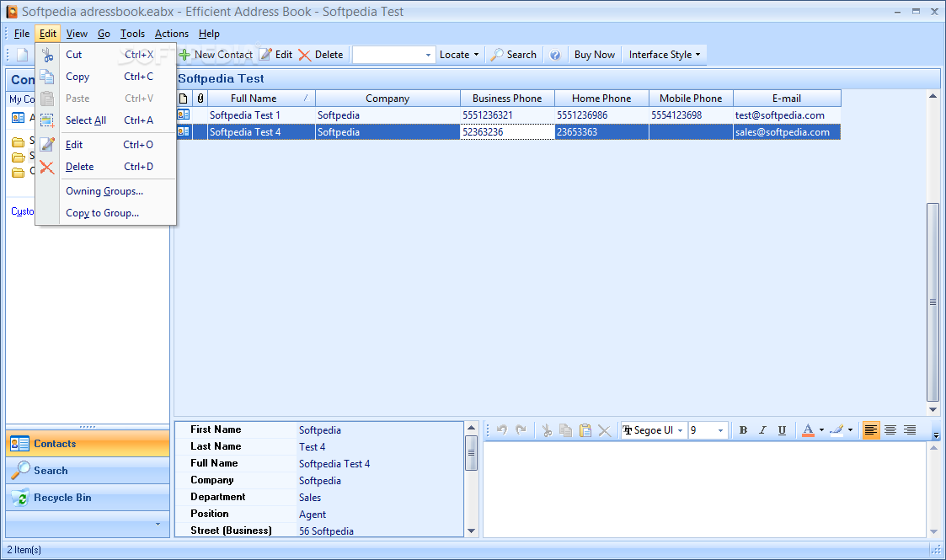The width and height of the screenshot is (946, 560).
Task: Click the font color A icon
Action: 808,430
